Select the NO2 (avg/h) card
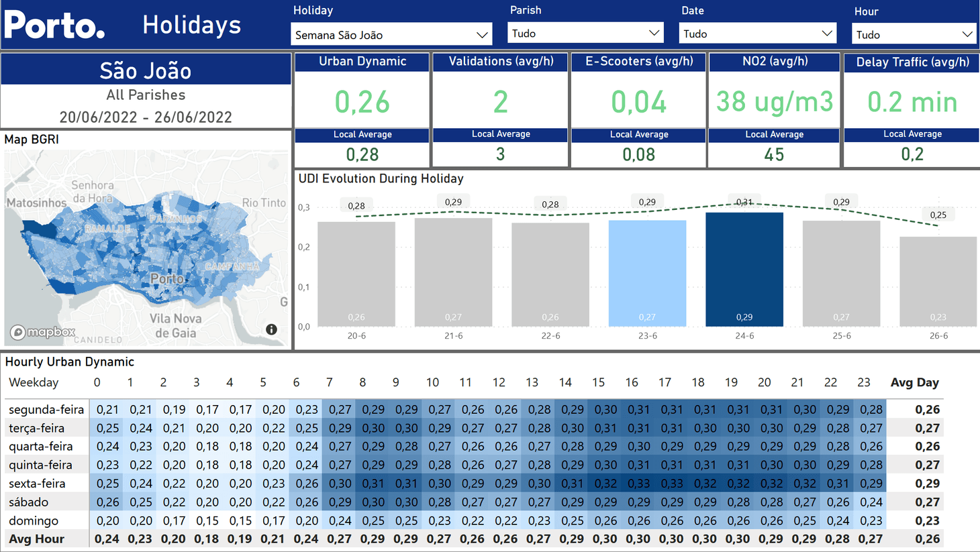Screen dimensions: 980x552 coord(774,102)
